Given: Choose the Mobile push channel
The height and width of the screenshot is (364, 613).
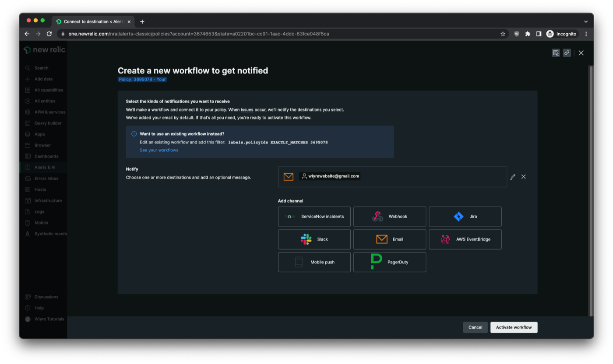Looking at the screenshot, I should pos(314,262).
